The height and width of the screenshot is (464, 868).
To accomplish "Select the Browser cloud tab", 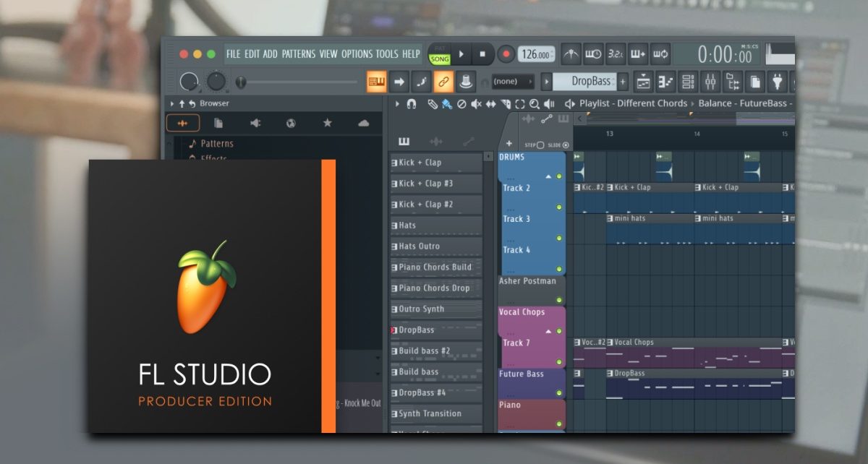I will coord(363,124).
